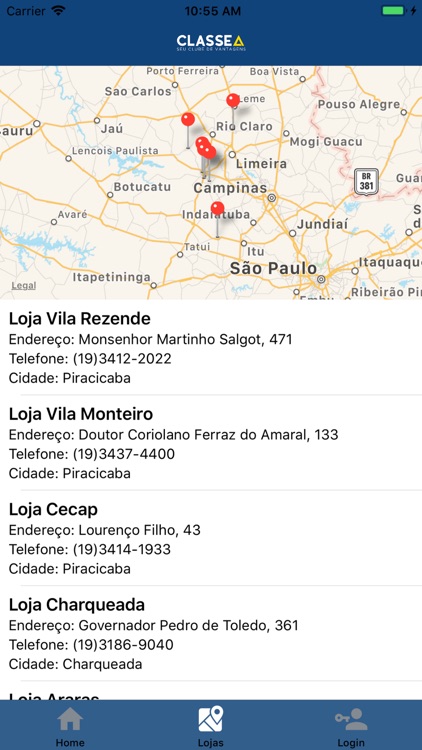Viewport: 422px width, 750px height.
Task: Tap the BR 381 highway shield
Action: (x=366, y=182)
